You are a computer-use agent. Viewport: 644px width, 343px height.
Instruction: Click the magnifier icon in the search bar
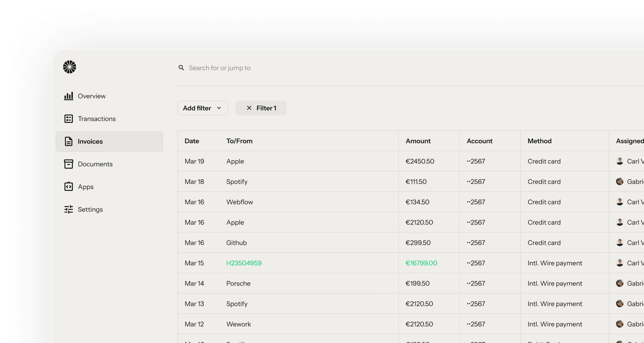pos(181,68)
